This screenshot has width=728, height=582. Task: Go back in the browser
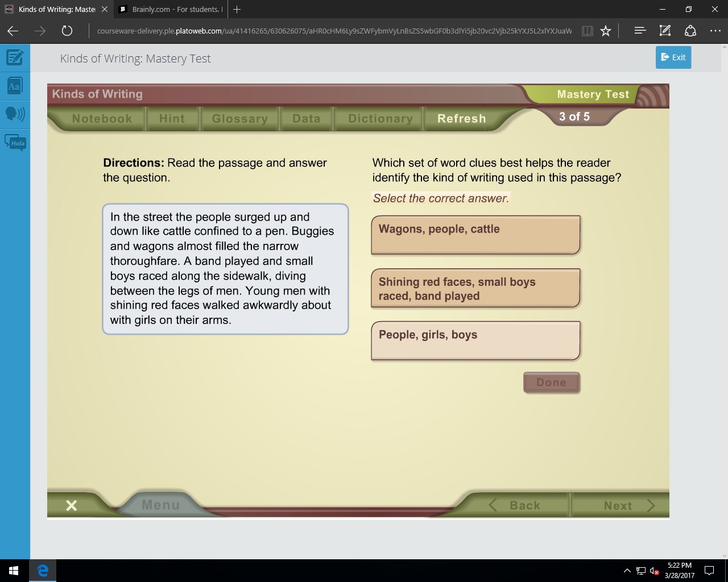pyautogui.click(x=13, y=31)
